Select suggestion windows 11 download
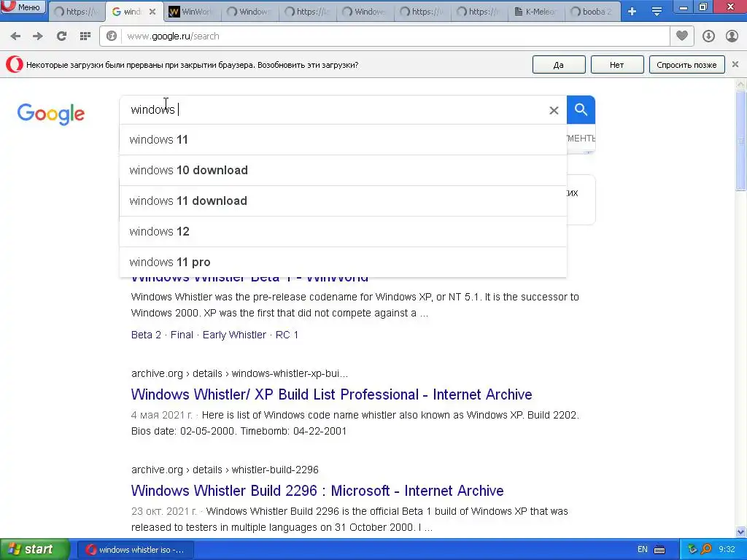Image resolution: width=747 pixels, height=560 pixels. (x=343, y=201)
